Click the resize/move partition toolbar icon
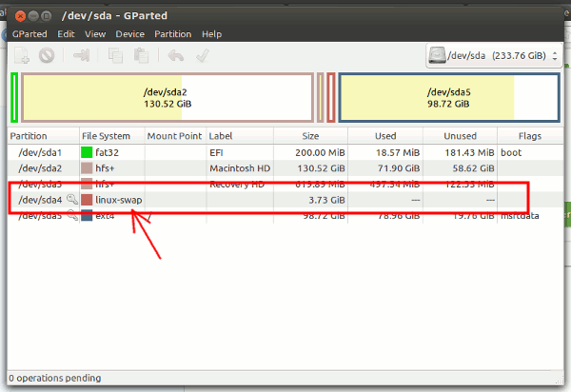This screenshot has height=392, width=571. pyautogui.click(x=81, y=56)
